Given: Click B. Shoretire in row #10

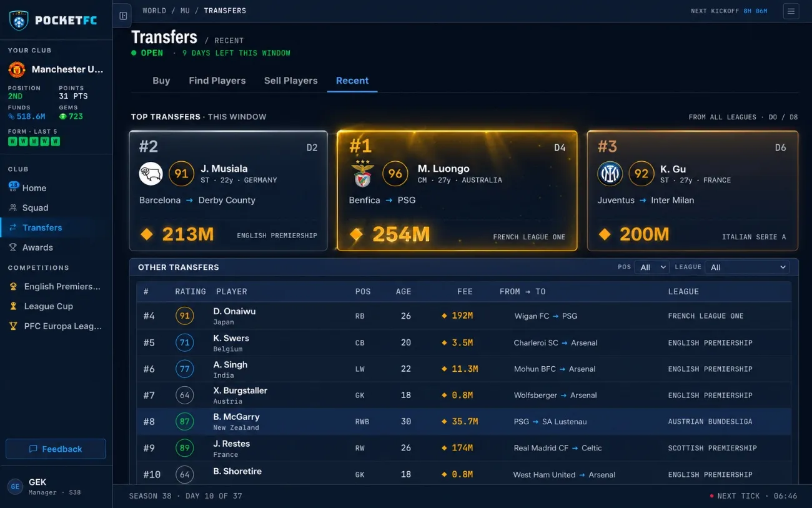Looking at the screenshot, I should [237, 471].
